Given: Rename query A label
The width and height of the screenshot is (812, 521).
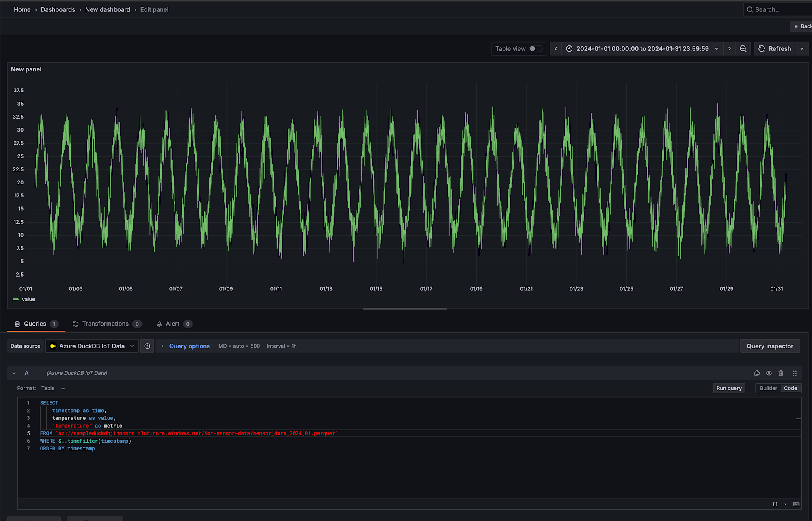Looking at the screenshot, I should click(26, 373).
